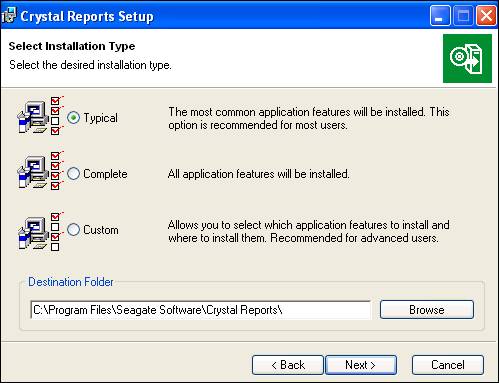
Task: Close the setup window with red X
Action: pyautogui.click(x=487, y=15)
